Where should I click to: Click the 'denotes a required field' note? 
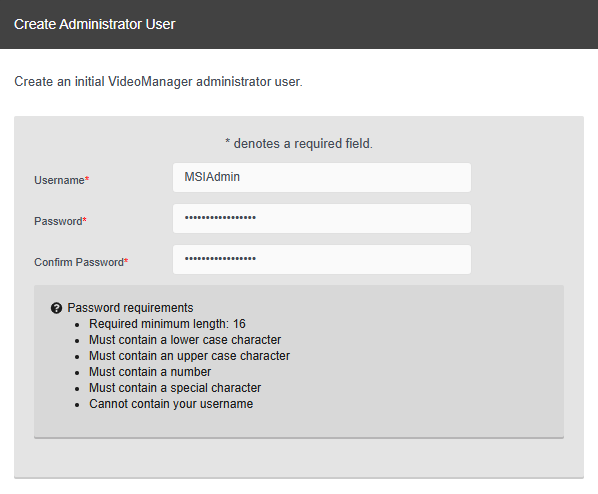[299, 143]
